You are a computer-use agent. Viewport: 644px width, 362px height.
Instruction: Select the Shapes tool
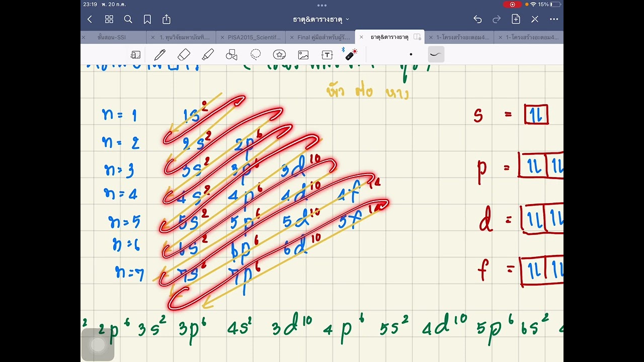[x=231, y=55]
